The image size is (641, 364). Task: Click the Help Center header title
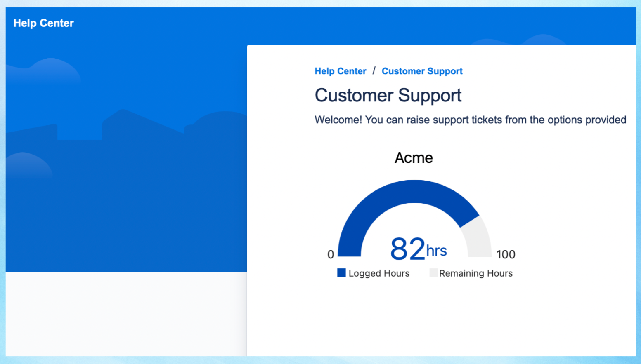coord(43,23)
